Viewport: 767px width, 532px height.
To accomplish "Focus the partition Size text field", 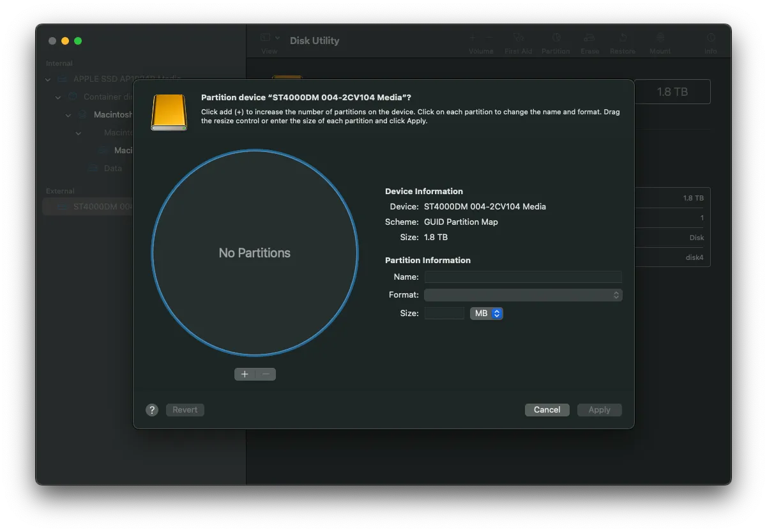I will coord(444,314).
